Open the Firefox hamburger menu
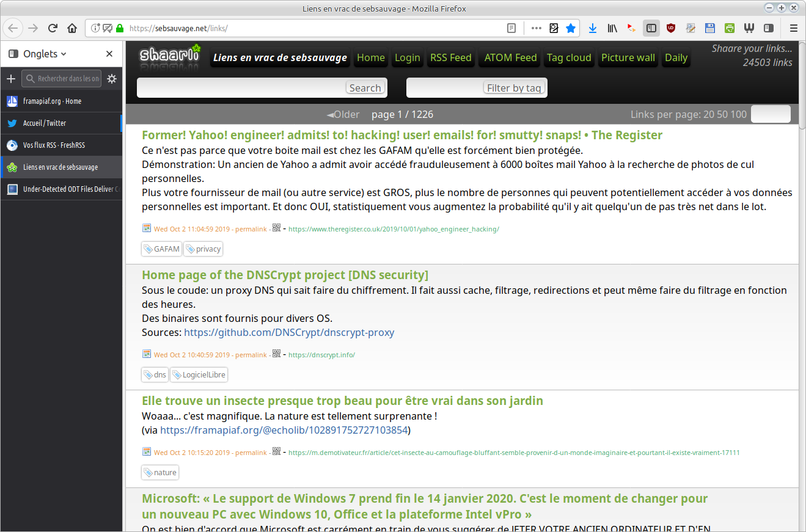 (794, 28)
